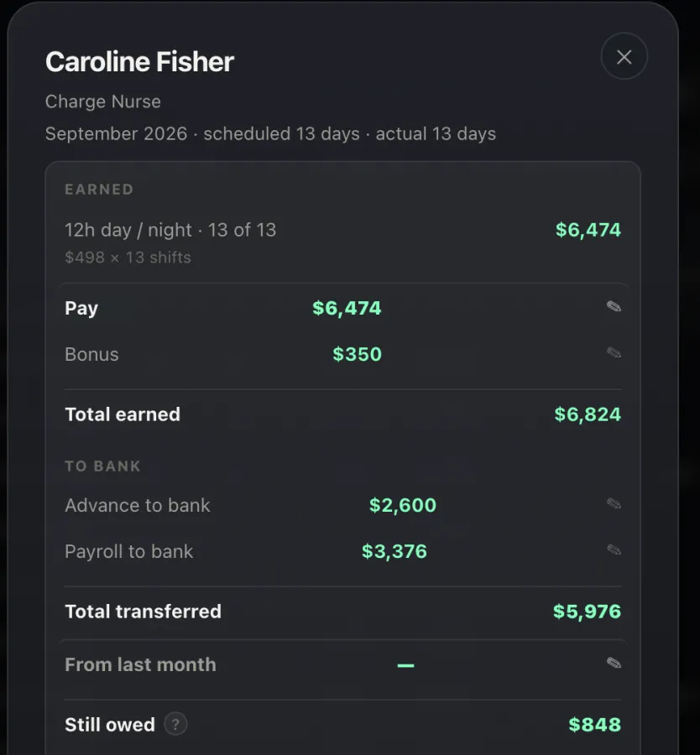This screenshot has height=755, width=700.
Task: Click the Total transferred $5,976 amount
Action: (x=587, y=612)
